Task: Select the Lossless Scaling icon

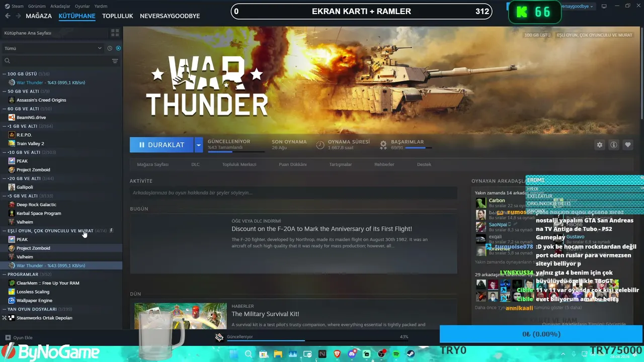Action: 12,292
